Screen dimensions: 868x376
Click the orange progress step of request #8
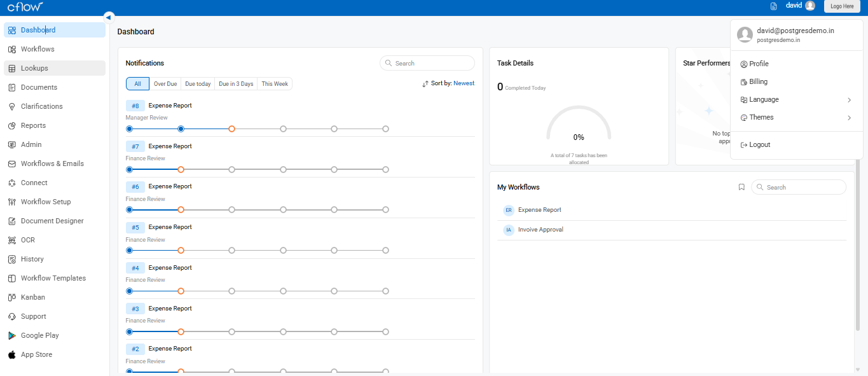(232, 129)
